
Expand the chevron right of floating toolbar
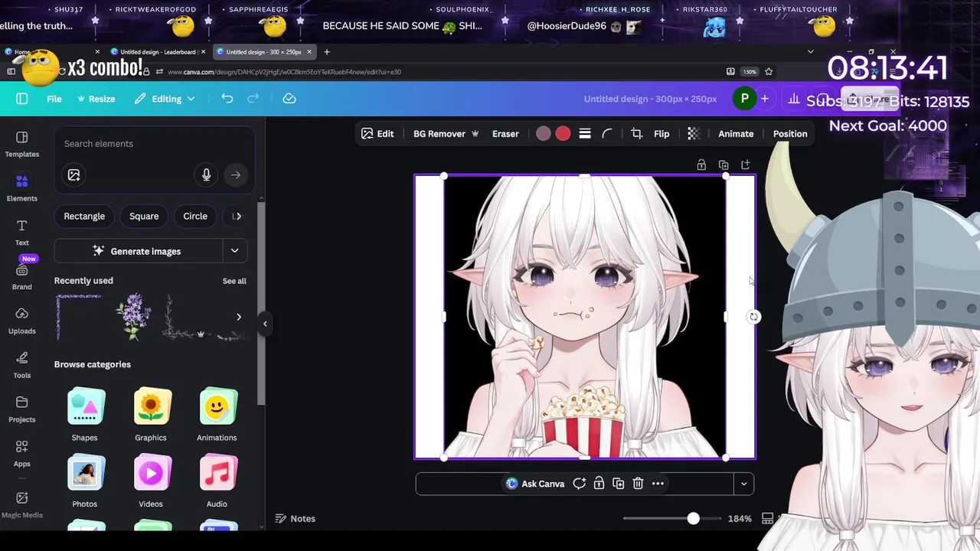(x=743, y=484)
